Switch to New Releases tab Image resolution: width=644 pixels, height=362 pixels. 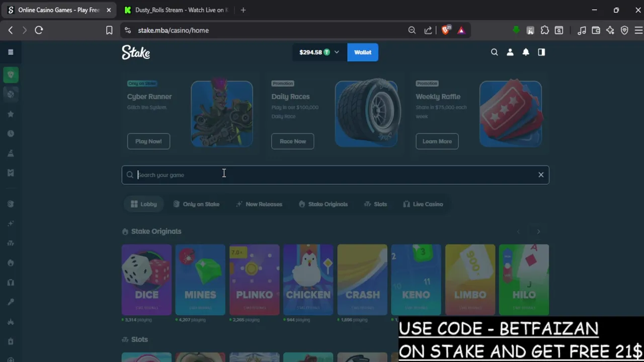(259, 204)
